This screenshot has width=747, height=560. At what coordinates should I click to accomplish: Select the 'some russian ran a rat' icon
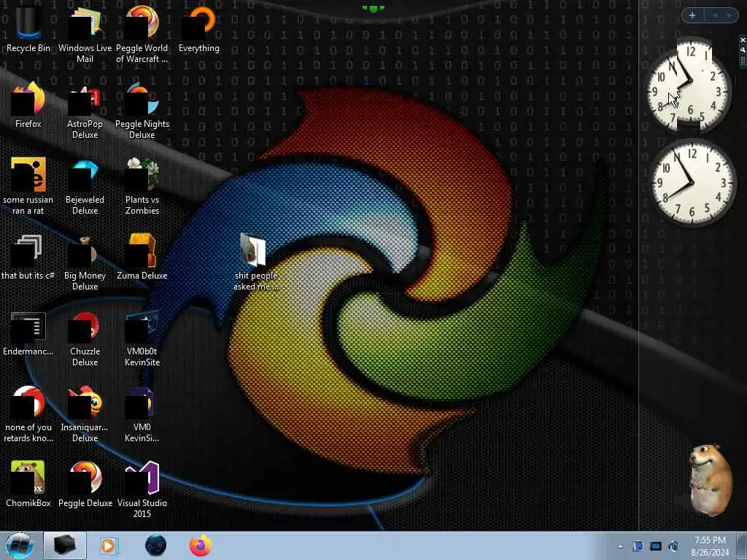[x=28, y=186]
